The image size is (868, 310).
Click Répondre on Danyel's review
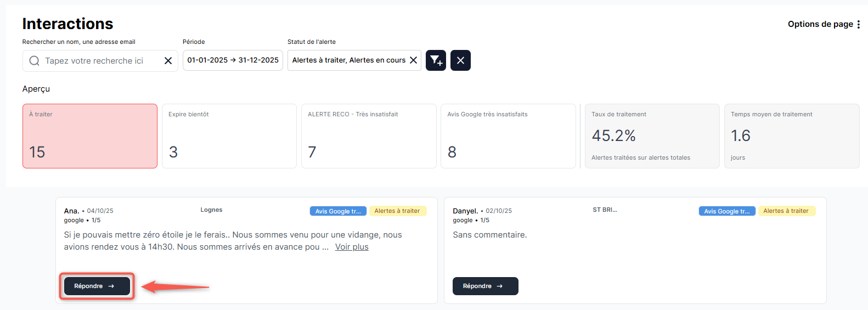[x=485, y=286]
